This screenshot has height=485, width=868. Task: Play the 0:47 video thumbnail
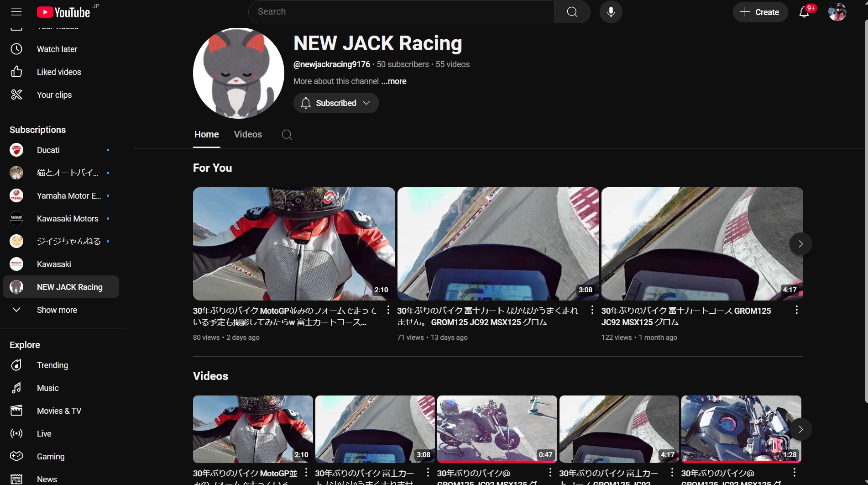click(497, 429)
